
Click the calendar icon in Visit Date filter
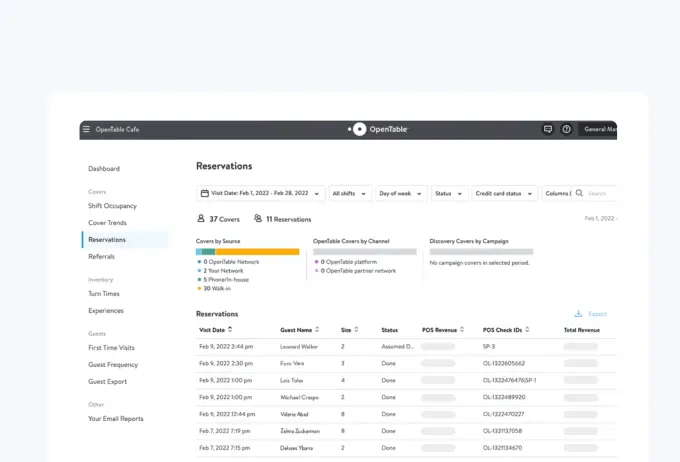tap(205, 193)
